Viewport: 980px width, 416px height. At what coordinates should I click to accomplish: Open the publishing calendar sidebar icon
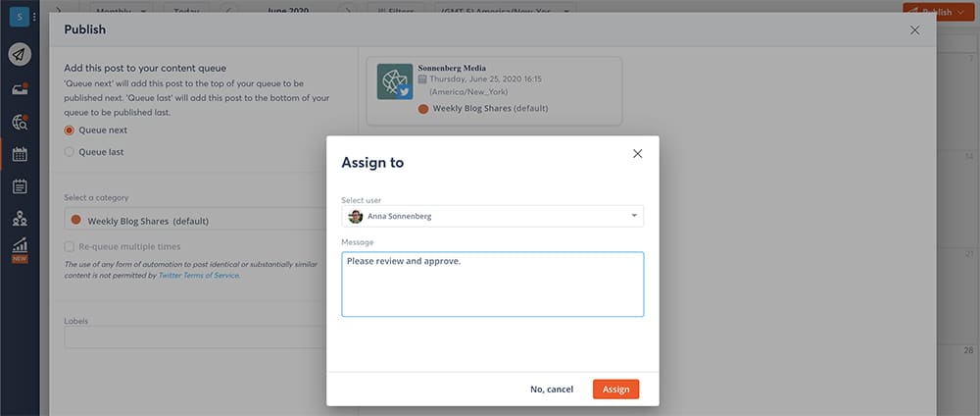[x=20, y=154]
